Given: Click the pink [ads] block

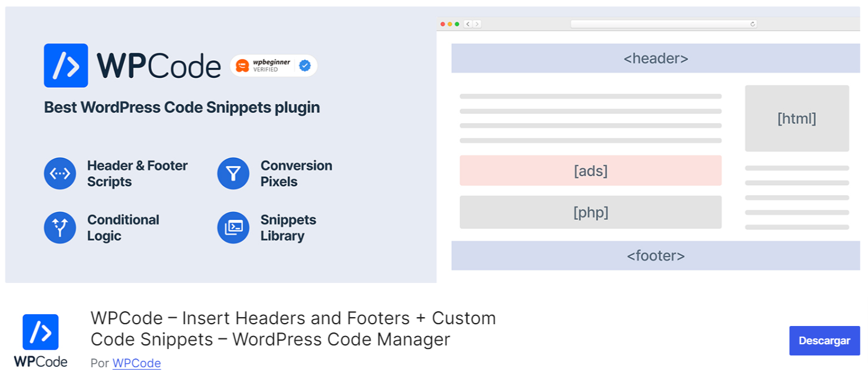Looking at the screenshot, I should point(590,171).
